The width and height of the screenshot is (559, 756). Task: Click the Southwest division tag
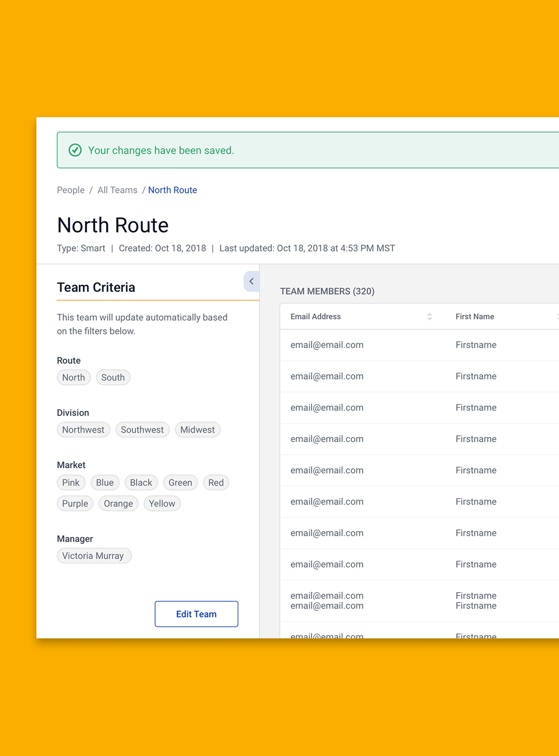click(x=143, y=430)
